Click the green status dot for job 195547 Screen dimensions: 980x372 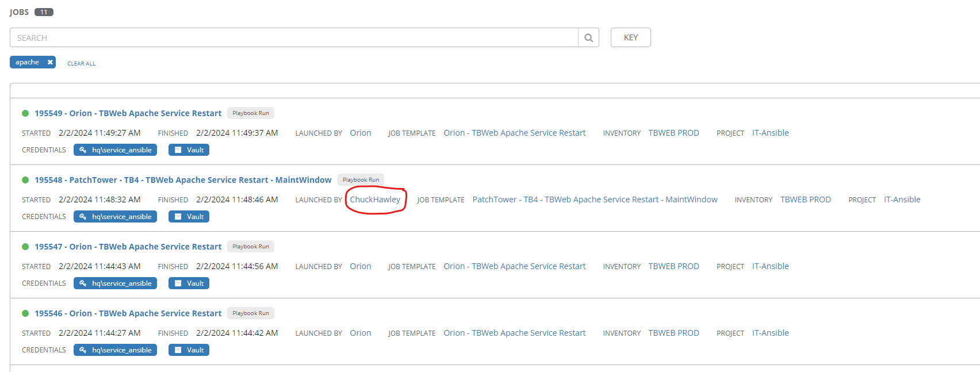click(25, 247)
